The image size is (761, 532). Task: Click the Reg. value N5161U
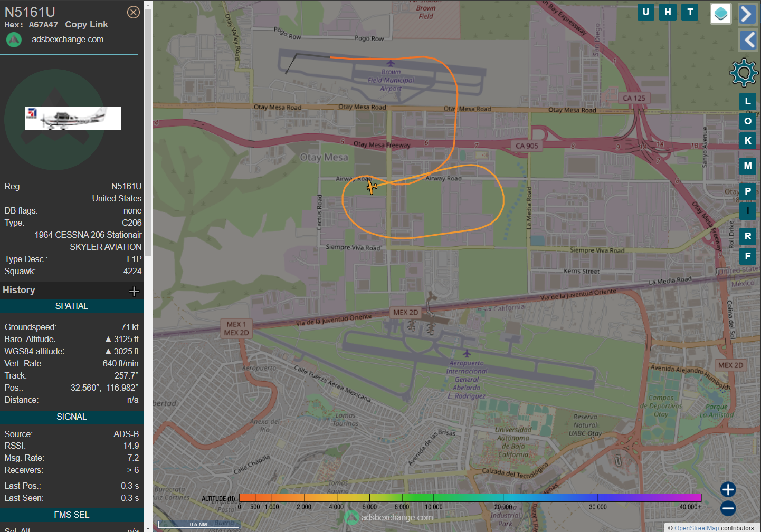(x=127, y=187)
